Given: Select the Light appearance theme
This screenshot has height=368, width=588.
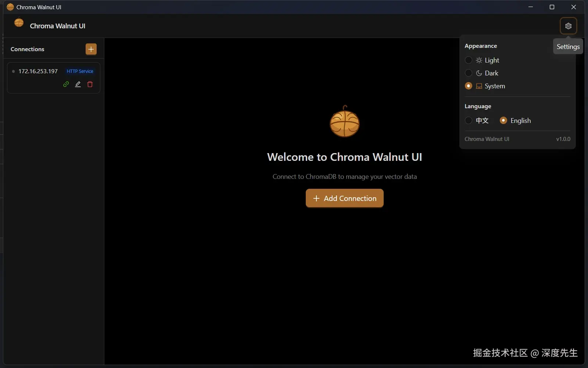Looking at the screenshot, I should [x=469, y=60].
